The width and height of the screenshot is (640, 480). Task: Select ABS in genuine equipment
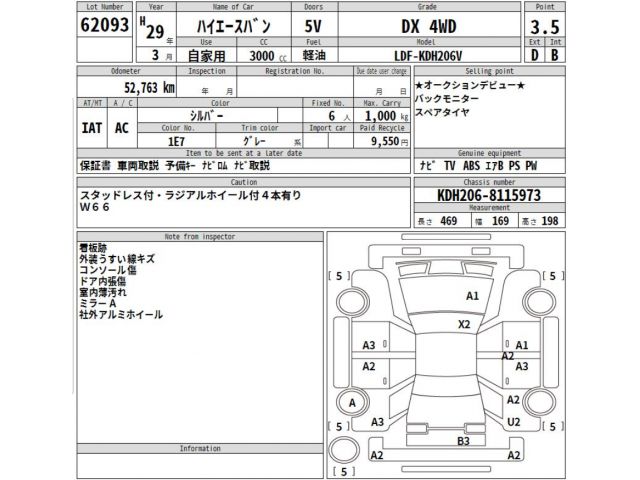point(471,166)
